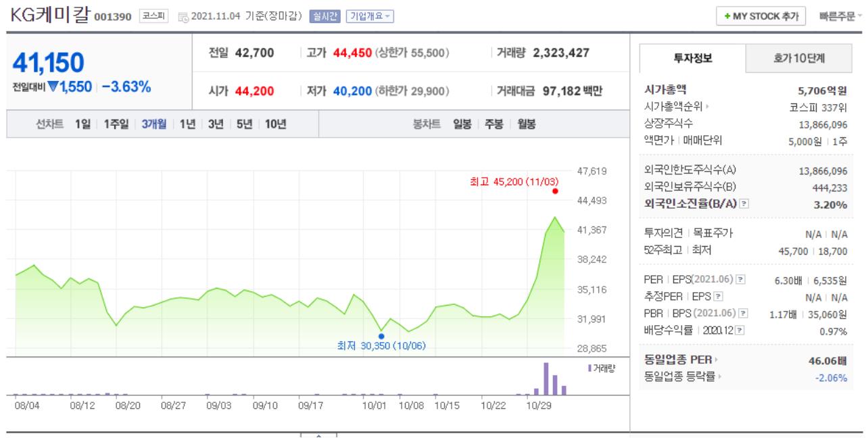The width and height of the screenshot is (868, 438).
Task: Click the help icon next to PBR BPS(2021.06)
Action: click(744, 314)
